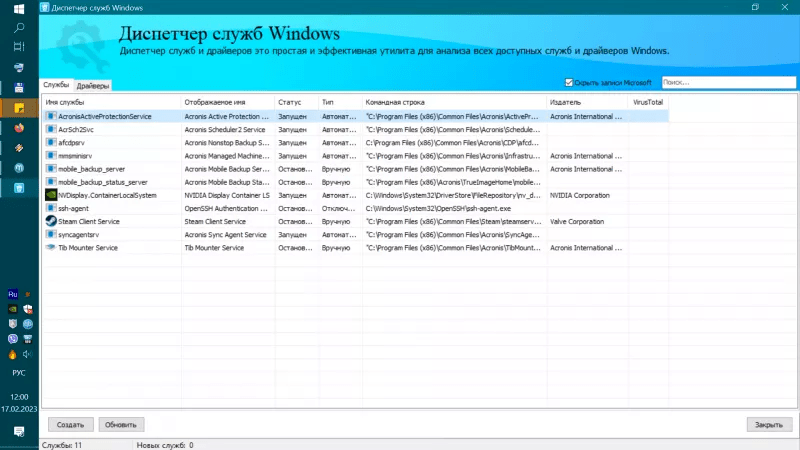Viewport: 800px width, 450px height.
Task: Open the NVIDIA tray icon
Action: click(x=13, y=309)
